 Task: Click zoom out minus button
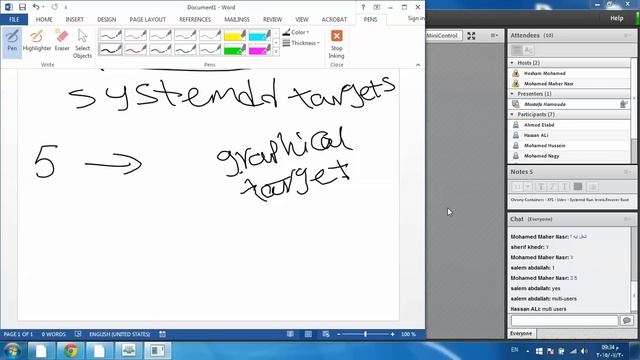pos(339,334)
